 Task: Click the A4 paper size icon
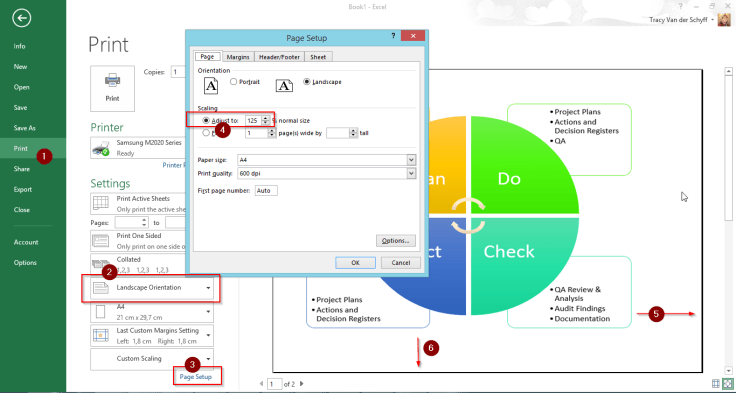(101, 312)
